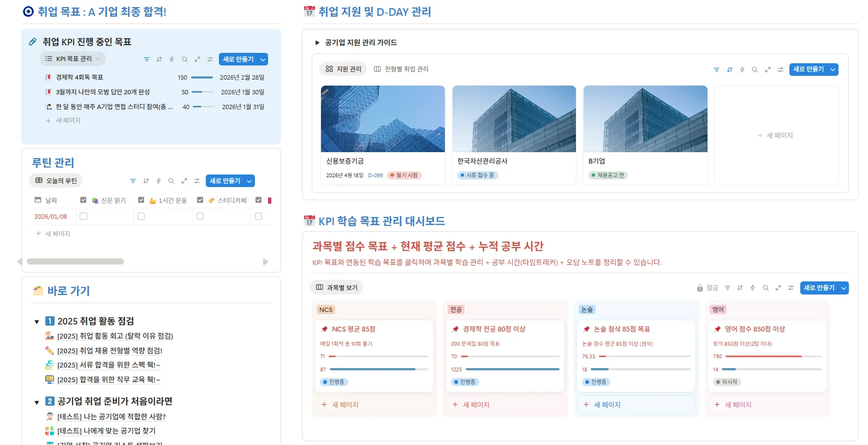Click 새로 만들기 button in KPI section
868x445 pixels.
point(238,59)
